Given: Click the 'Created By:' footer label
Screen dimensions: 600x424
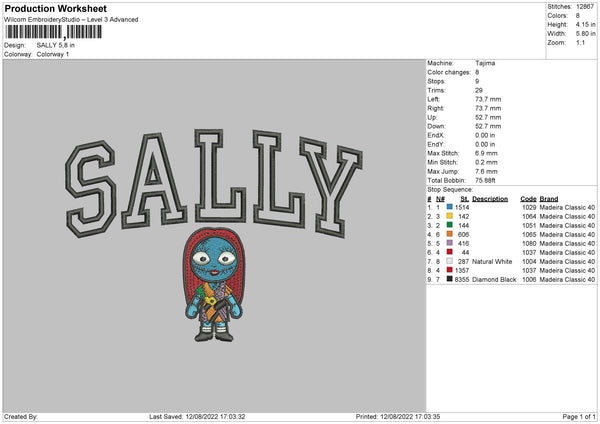Looking at the screenshot, I should pyautogui.click(x=21, y=416).
